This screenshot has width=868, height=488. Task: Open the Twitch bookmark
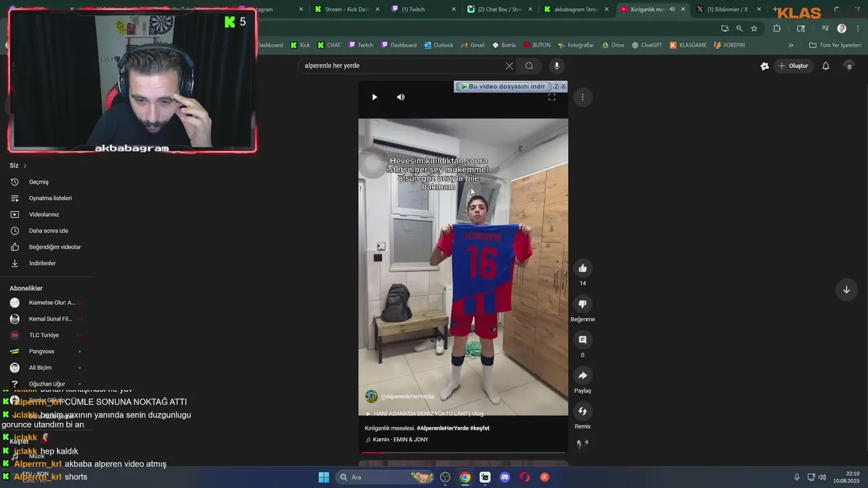click(361, 45)
